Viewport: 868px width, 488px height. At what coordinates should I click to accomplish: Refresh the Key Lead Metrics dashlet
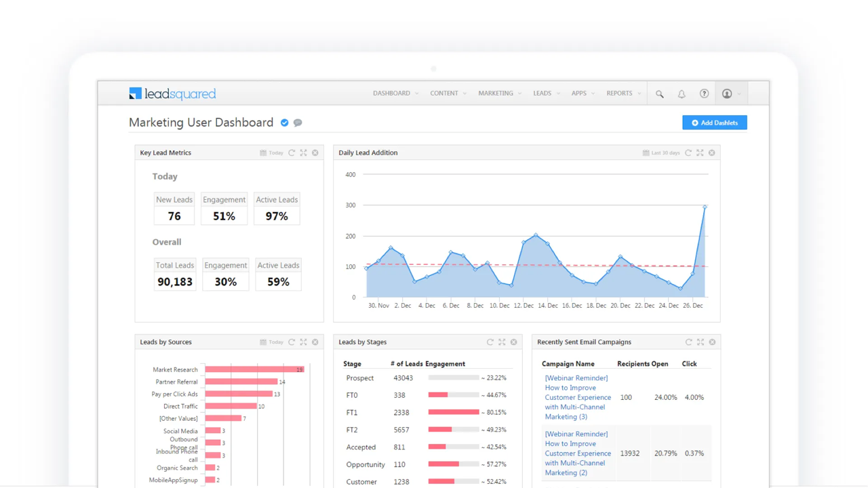click(x=292, y=152)
